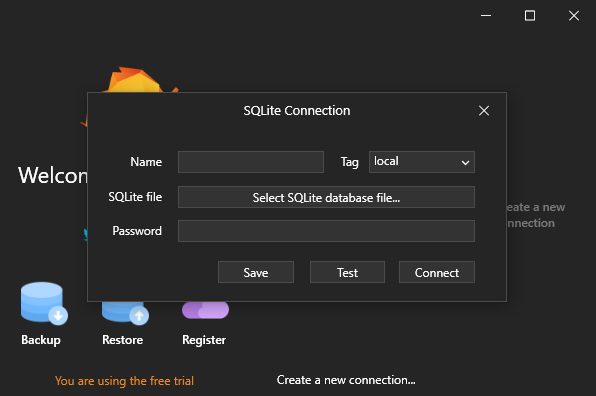Viewport: 596px width, 396px height.
Task: Click the Backup database icon
Action: click(x=44, y=303)
